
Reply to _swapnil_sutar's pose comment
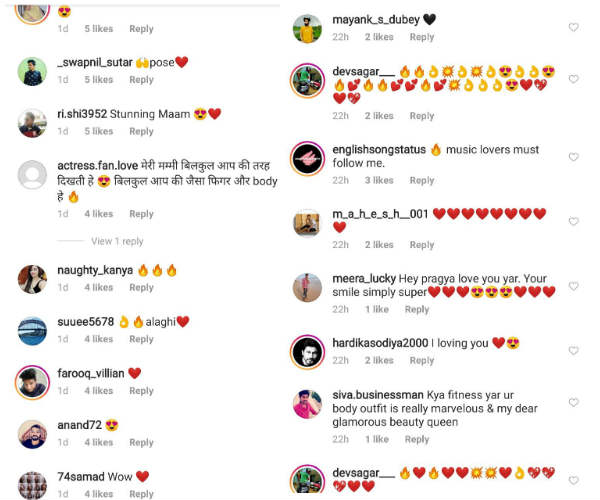141,80
